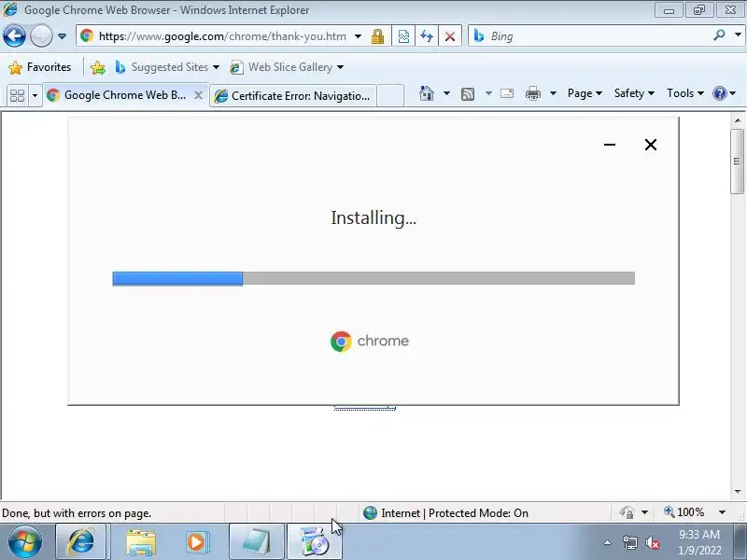Screen dimensions: 747x560
Task: Click the vertical scrollbar thumb
Action: tap(737, 161)
